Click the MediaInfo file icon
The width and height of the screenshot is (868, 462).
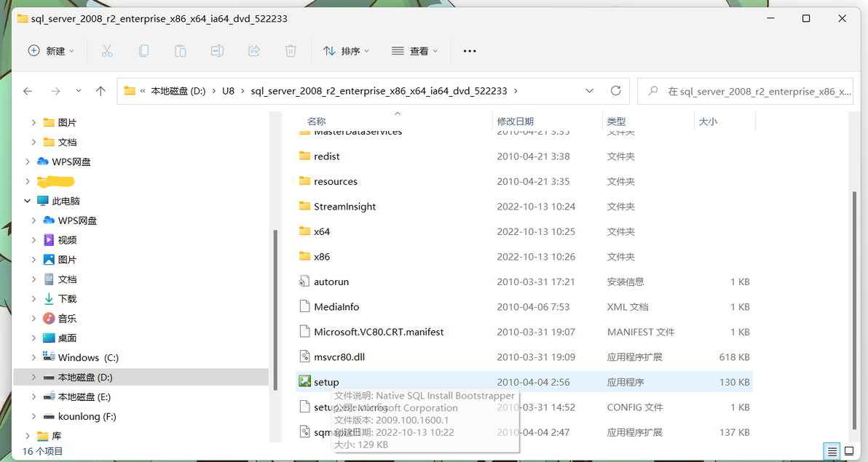[x=304, y=306]
